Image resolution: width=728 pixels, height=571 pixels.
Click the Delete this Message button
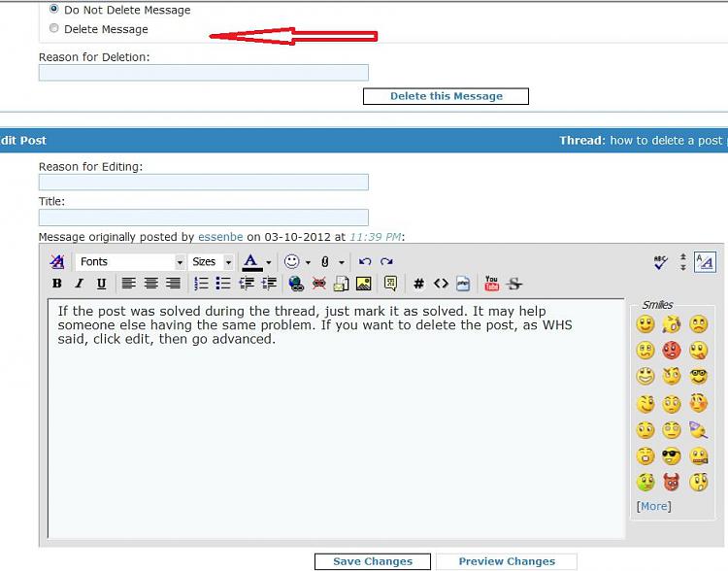[x=446, y=96]
